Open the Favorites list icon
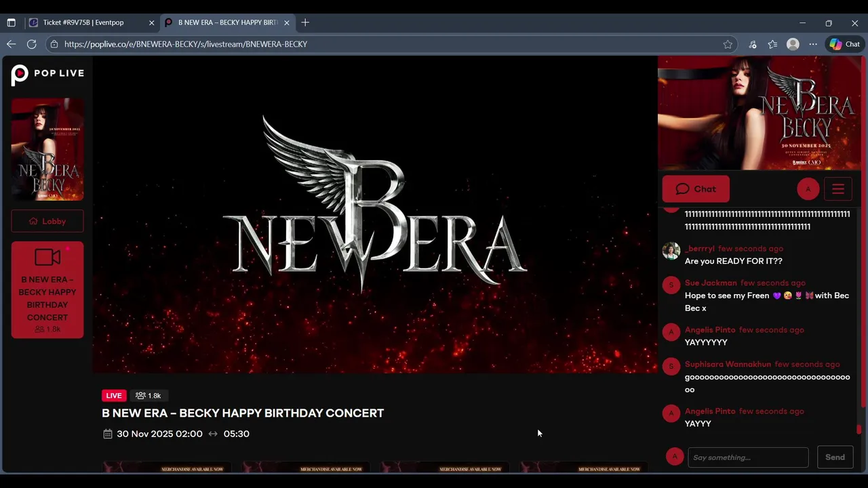The height and width of the screenshot is (488, 868). click(x=772, y=44)
